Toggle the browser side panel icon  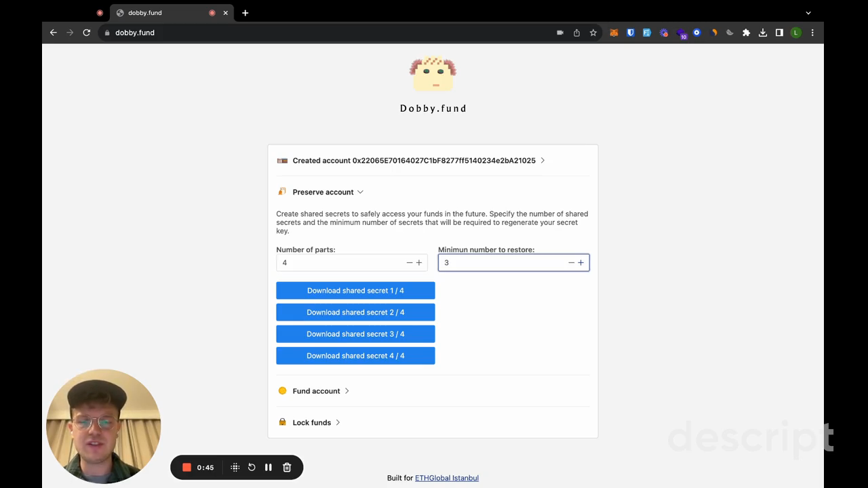tap(779, 33)
